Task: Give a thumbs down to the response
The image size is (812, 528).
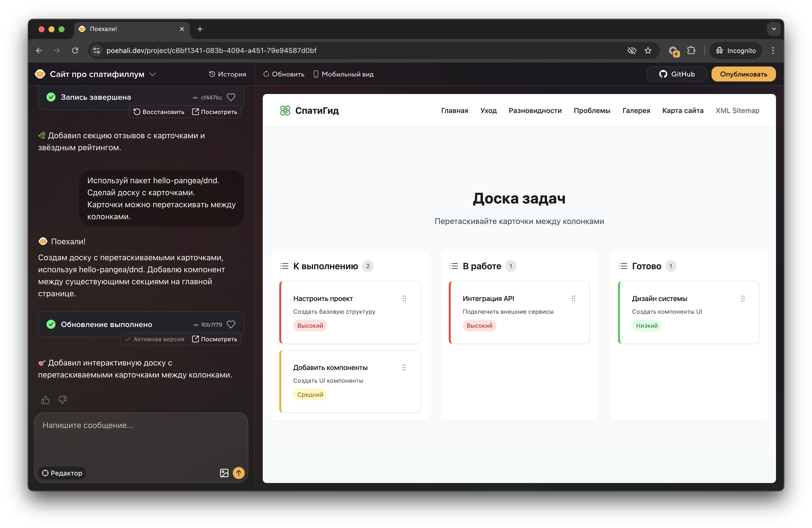Action: (63, 400)
